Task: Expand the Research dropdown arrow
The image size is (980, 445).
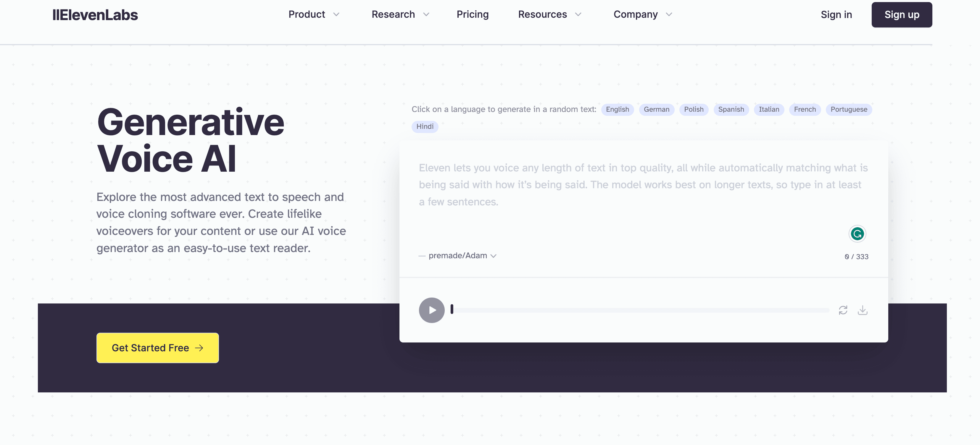Action: [x=426, y=14]
